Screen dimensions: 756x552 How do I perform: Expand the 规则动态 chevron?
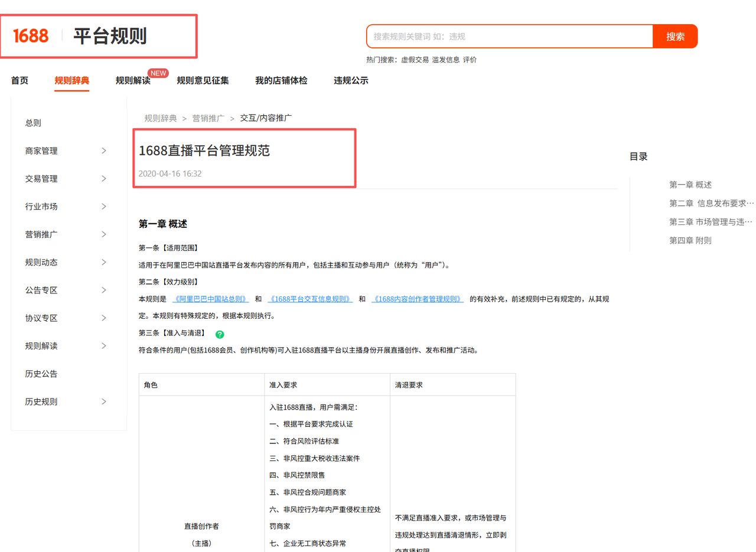pos(104,262)
